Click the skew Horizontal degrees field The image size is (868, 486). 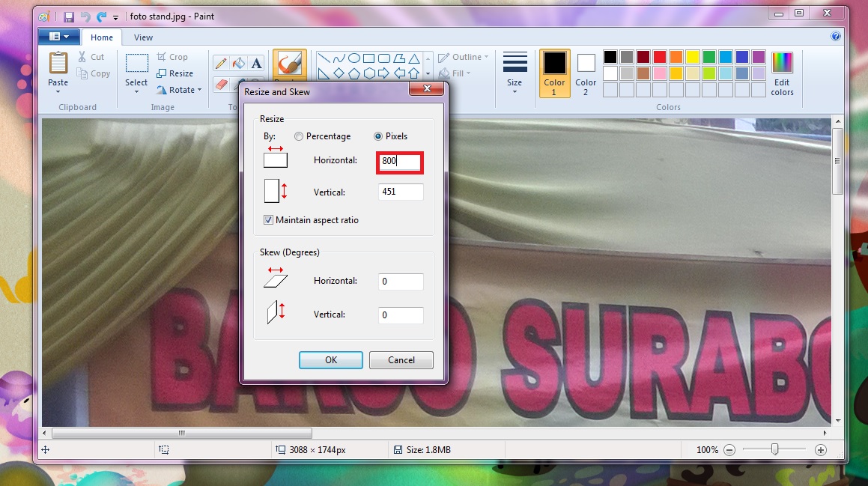pos(401,282)
